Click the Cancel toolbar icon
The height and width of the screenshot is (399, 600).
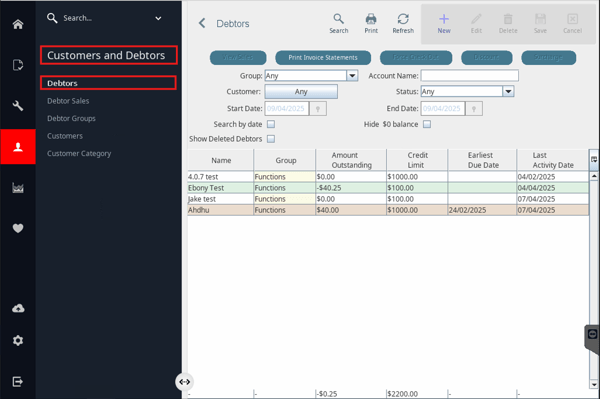click(x=572, y=24)
